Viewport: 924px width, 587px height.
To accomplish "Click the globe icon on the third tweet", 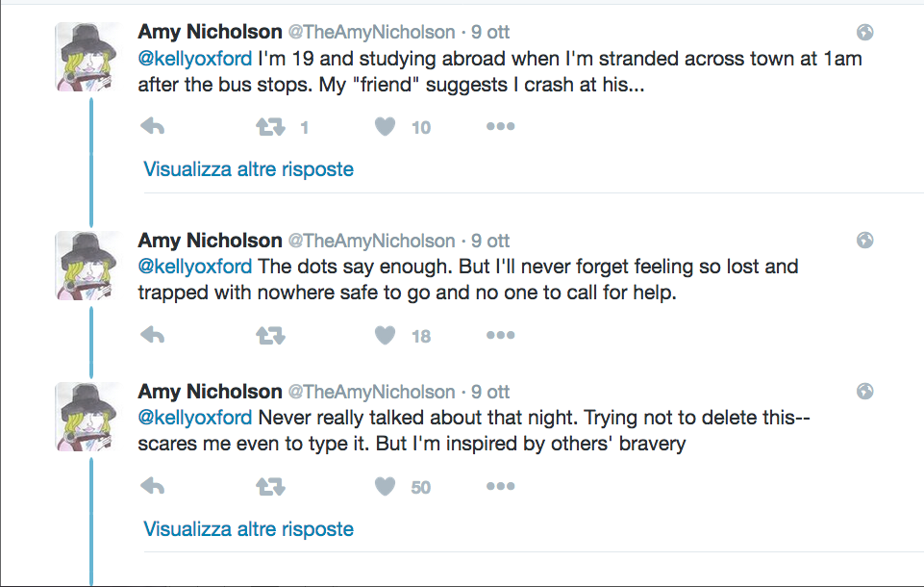I will 864,392.
